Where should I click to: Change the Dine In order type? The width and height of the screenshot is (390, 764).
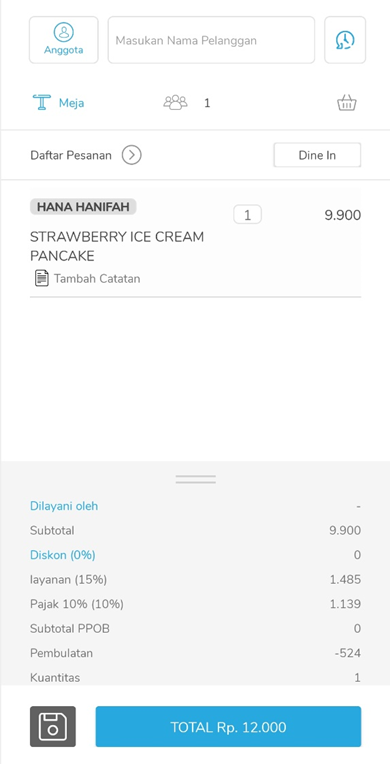click(317, 155)
